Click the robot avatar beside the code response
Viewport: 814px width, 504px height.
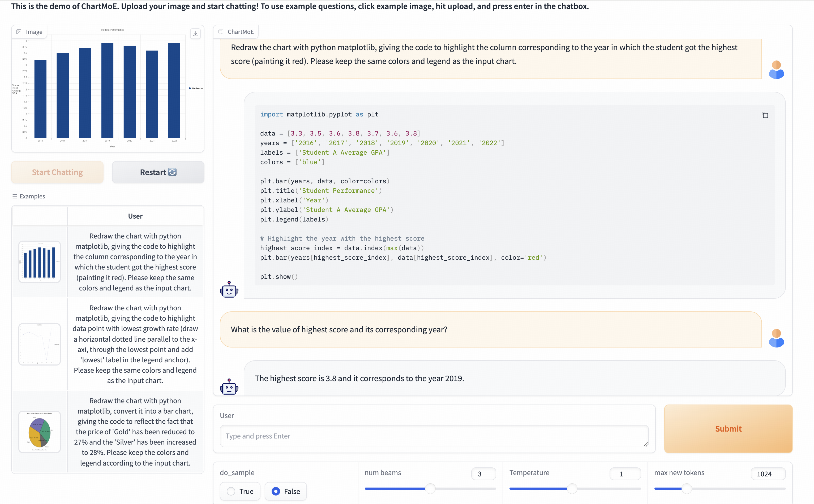(229, 289)
